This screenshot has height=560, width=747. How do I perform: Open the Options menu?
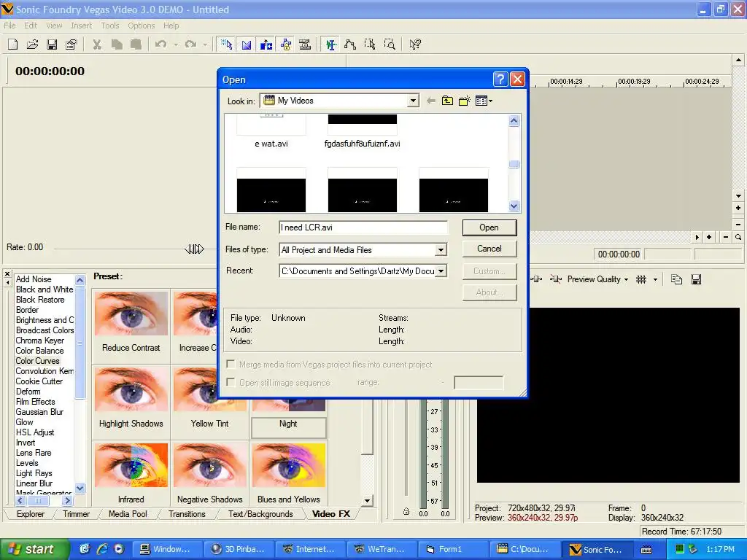tap(141, 26)
